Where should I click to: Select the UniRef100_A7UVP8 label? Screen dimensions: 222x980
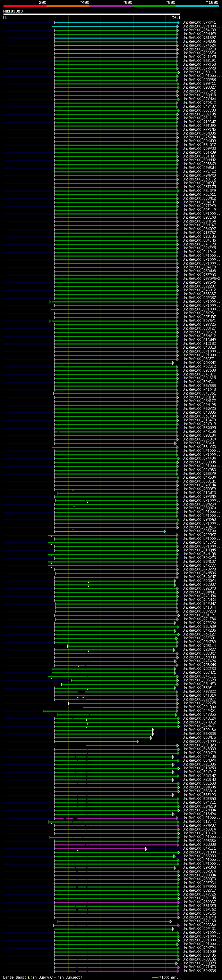point(199,569)
